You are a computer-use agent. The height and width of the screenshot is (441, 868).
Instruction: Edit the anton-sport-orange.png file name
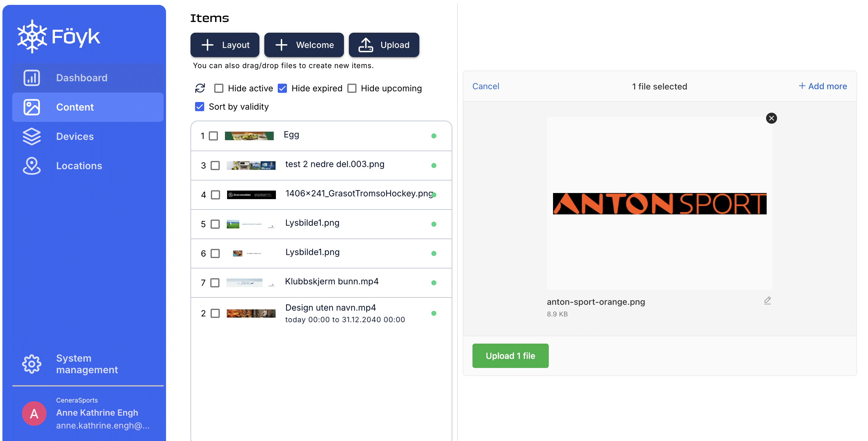[768, 301]
